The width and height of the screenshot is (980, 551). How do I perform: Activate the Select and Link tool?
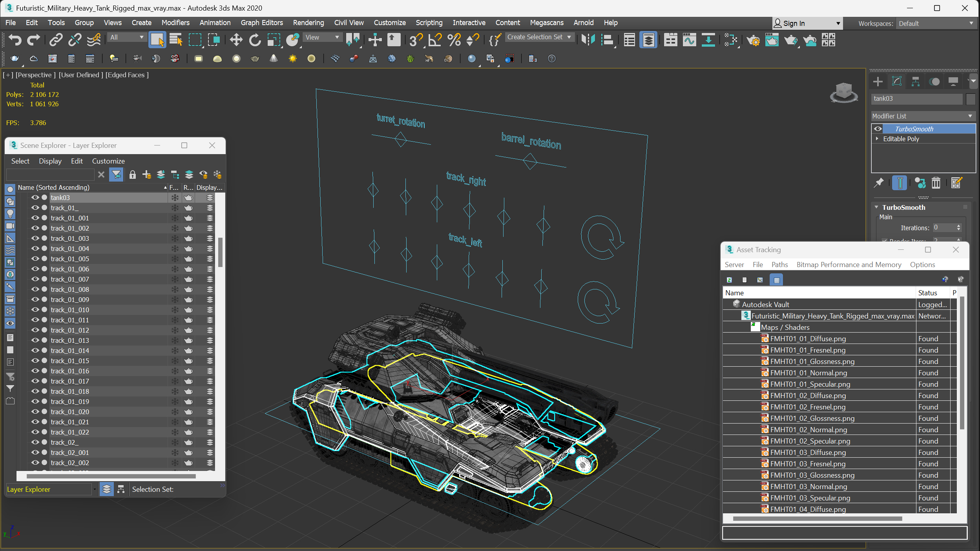56,40
